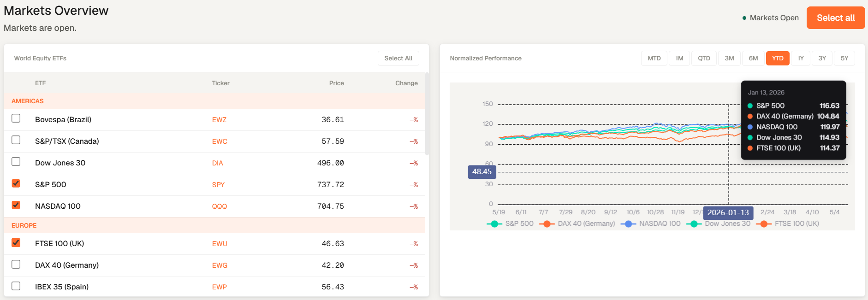This screenshot has width=868, height=300.
Task: Sort by the Price column header
Action: pos(337,83)
